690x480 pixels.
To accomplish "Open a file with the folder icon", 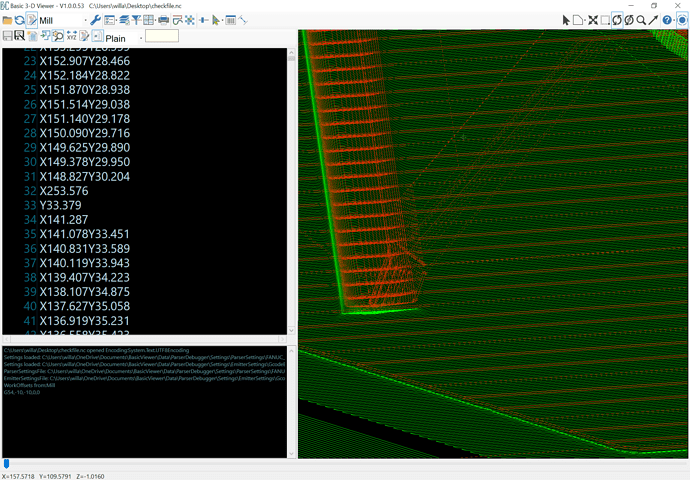I will [x=7, y=20].
